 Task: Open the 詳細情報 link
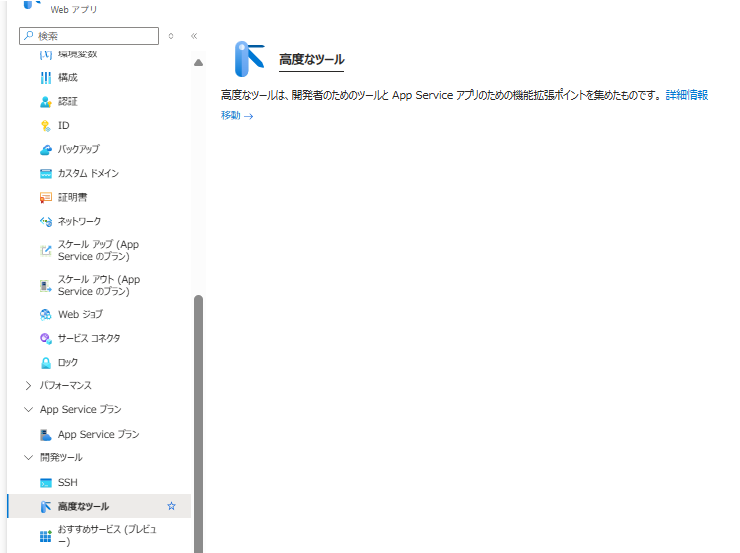(687, 95)
